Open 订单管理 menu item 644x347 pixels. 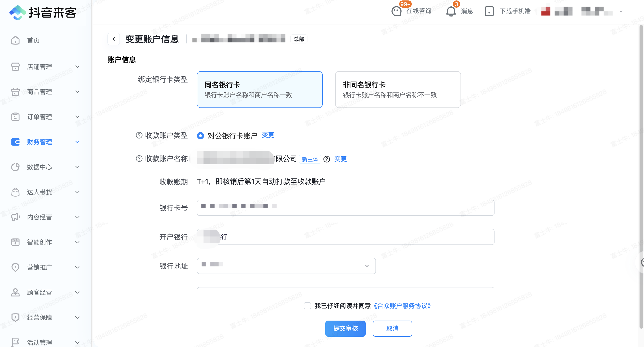pos(40,117)
